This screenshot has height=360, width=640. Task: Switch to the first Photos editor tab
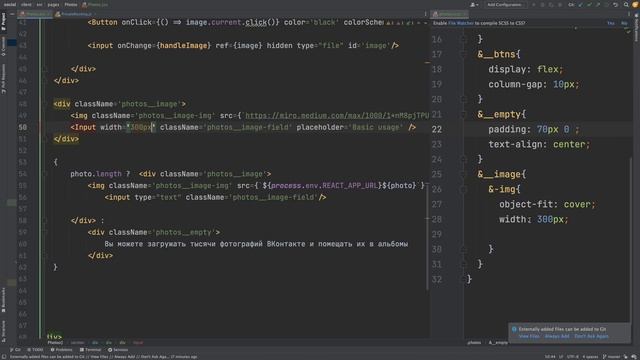tap(34, 14)
